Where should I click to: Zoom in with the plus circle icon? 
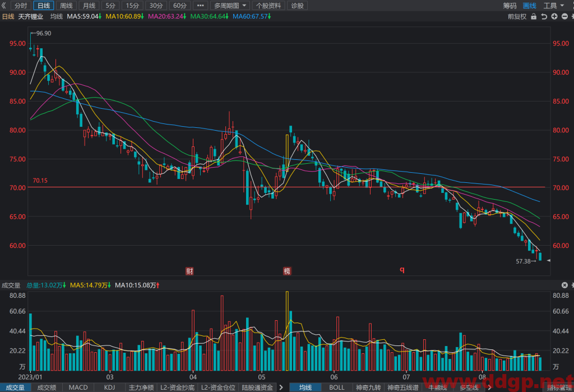554,16
